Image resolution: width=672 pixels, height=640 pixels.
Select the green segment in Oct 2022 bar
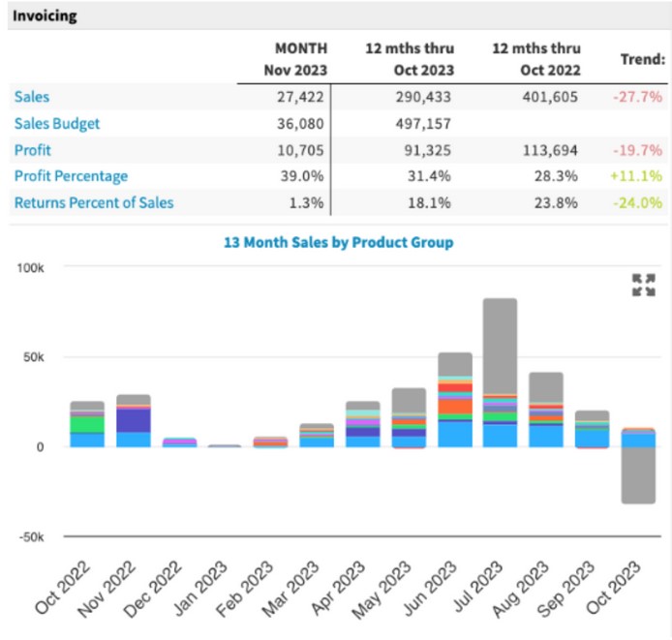[87, 424]
